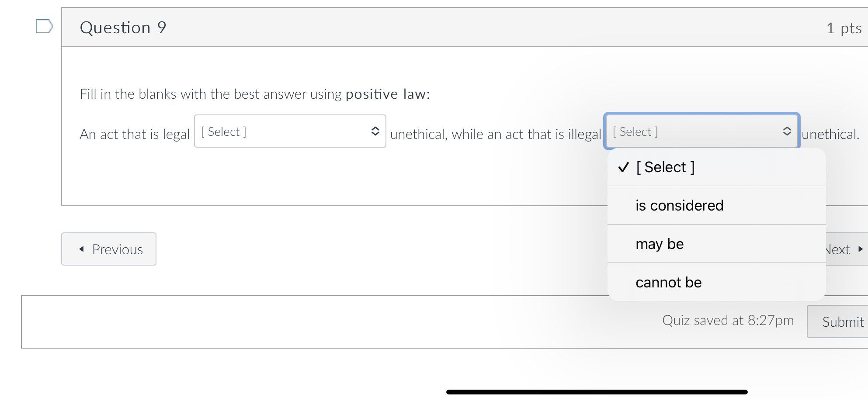The image size is (868, 401).
Task: Open the first [ Select ] dropdown
Action: tap(290, 131)
